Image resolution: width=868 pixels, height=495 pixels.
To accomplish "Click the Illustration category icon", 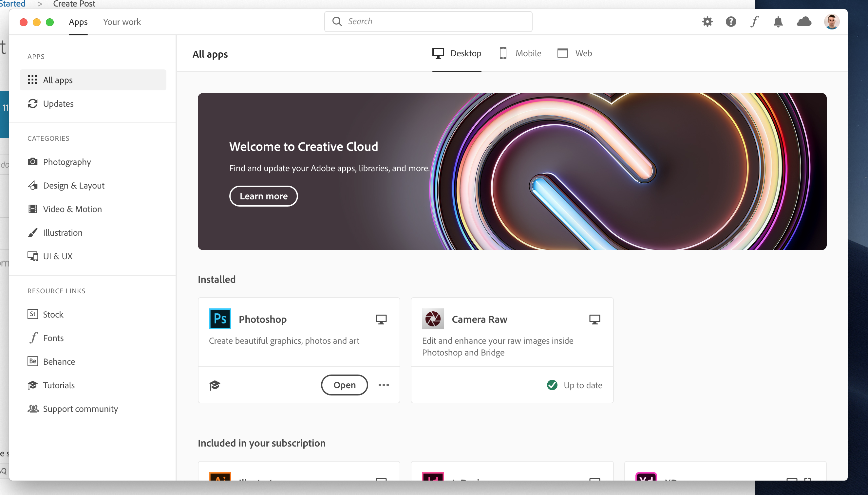I will coord(31,232).
